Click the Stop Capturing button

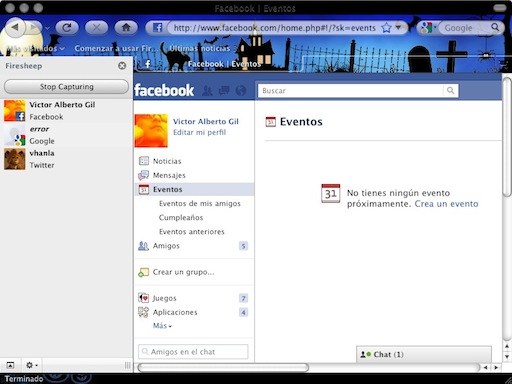click(66, 87)
